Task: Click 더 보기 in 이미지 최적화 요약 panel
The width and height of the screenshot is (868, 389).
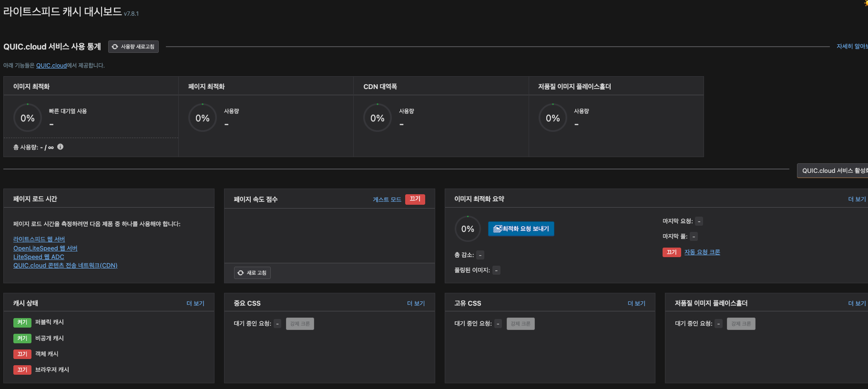Action: point(857,199)
